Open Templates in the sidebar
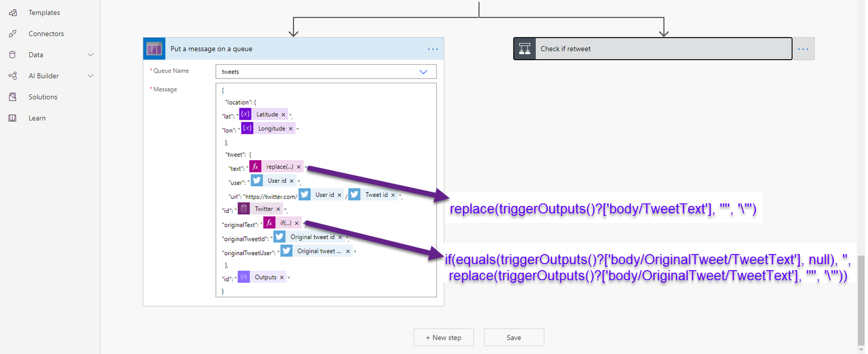This screenshot has height=354, width=868. click(x=44, y=13)
